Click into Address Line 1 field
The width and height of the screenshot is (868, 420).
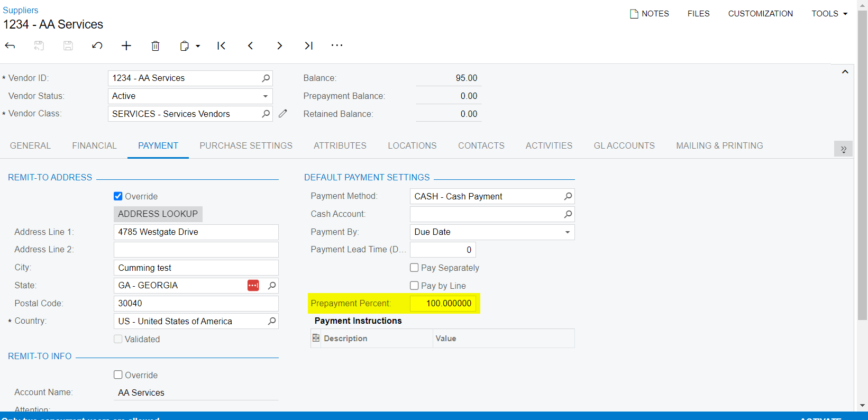196,232
